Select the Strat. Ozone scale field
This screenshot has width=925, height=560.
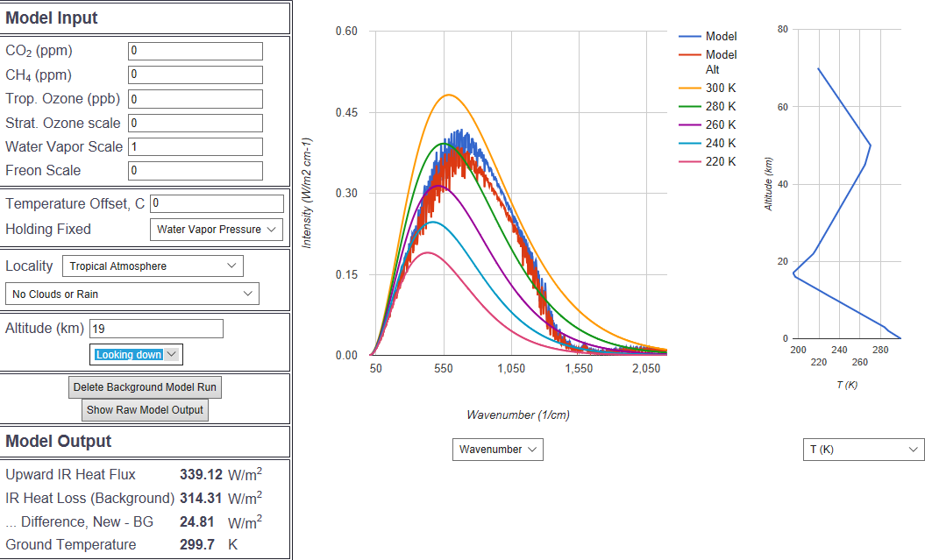coord(195,123)
